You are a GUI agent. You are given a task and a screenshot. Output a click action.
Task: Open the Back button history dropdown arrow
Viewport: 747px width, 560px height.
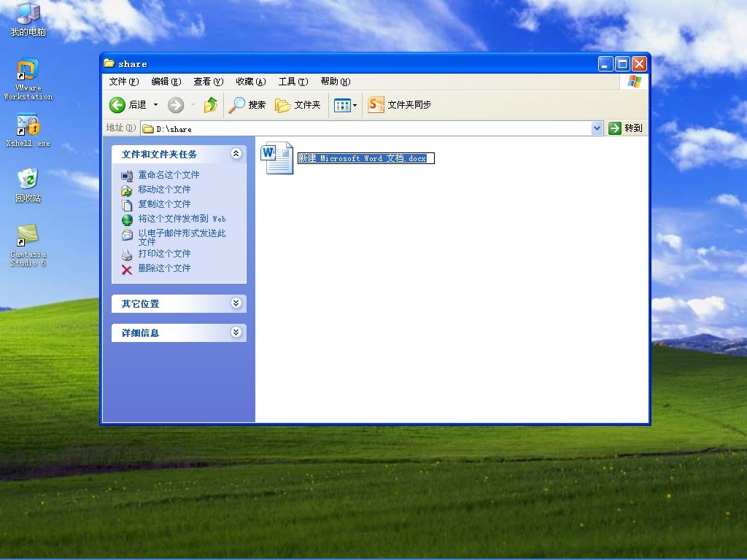click(155, 105)
